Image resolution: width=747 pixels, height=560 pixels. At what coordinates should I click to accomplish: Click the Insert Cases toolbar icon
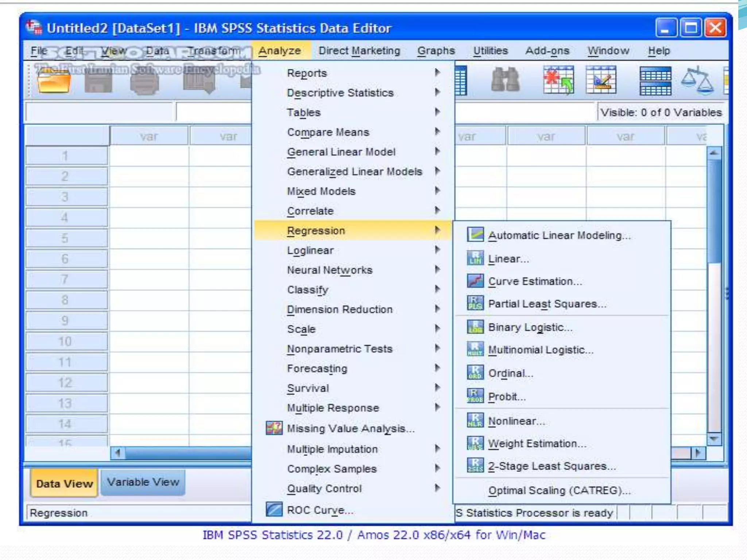pos(558,79)
